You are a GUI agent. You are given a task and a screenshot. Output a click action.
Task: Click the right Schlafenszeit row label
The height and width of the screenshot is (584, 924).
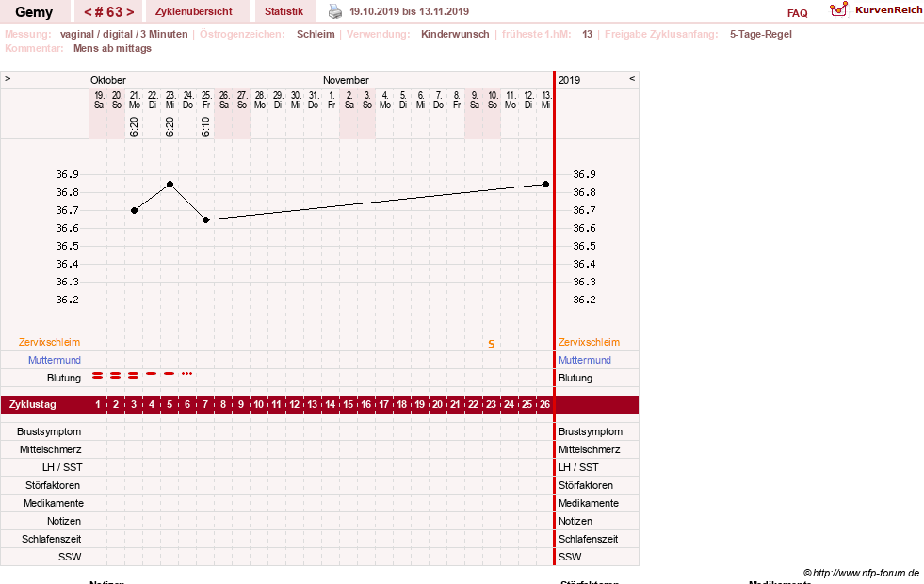[588, 539]
